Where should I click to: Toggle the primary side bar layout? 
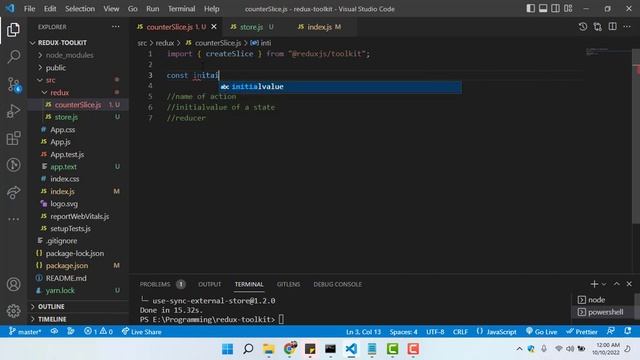(530, 9)
